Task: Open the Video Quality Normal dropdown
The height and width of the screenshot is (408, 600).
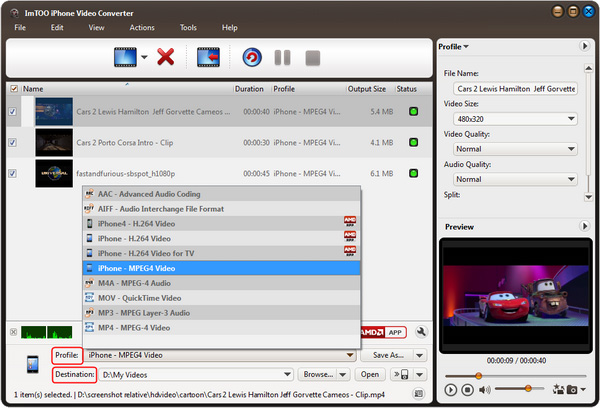Action: point(515,149)
